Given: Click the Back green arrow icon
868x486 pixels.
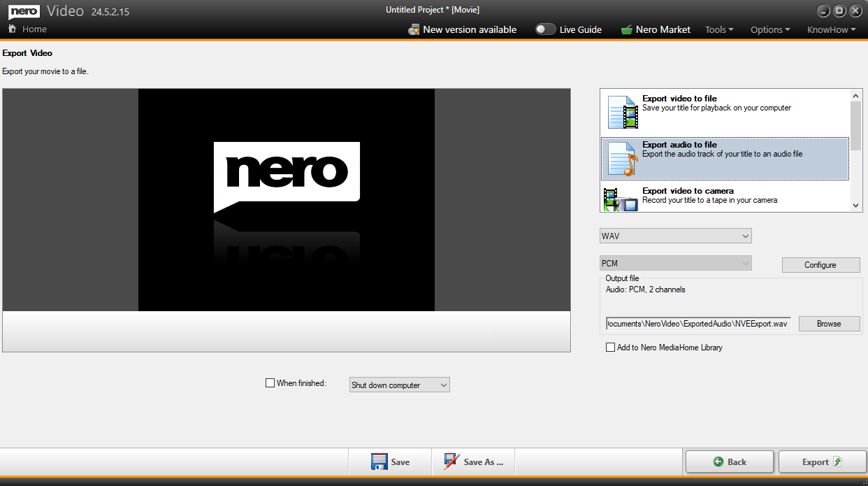Looking at the screenshot, I should (x=718, y=462).
